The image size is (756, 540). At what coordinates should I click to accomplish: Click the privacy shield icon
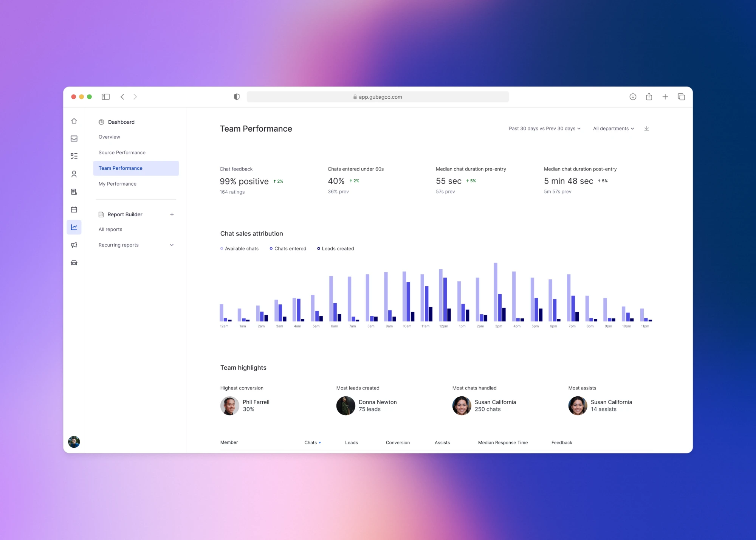pos(237,97)
